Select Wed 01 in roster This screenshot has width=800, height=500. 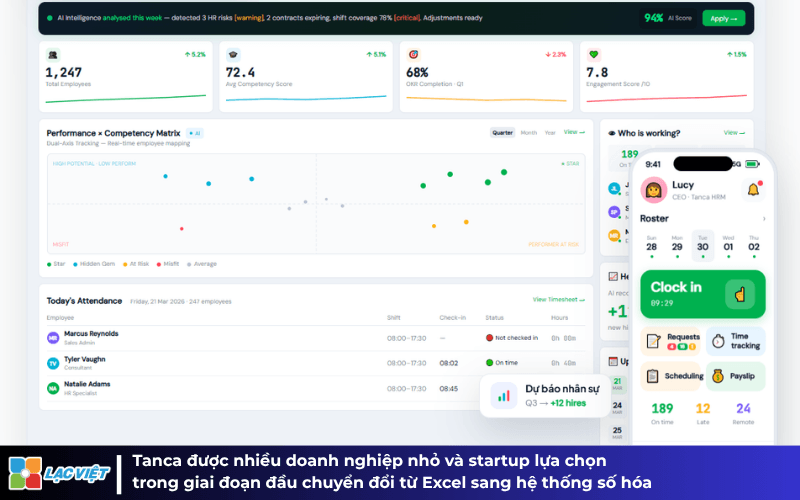coord(728,246)
